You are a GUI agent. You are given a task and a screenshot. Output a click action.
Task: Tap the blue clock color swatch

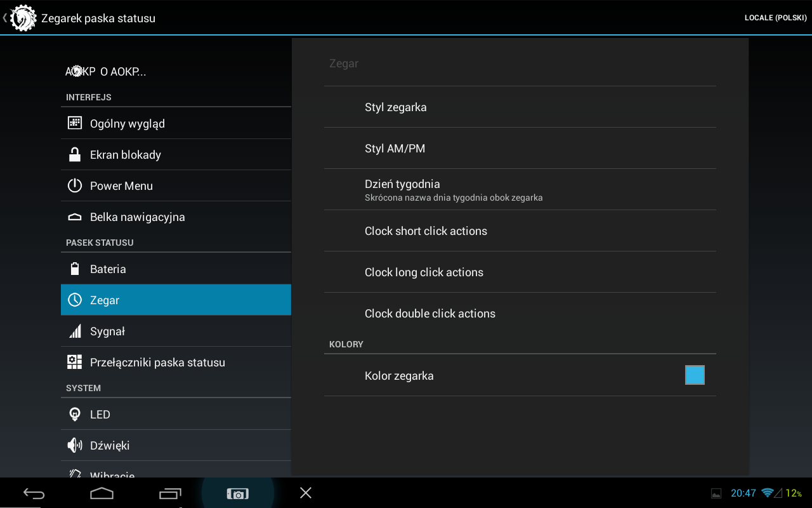tap(695, 375)
